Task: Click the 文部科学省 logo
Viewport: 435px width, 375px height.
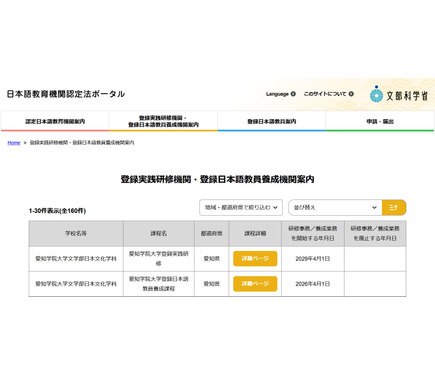Action: coord(399,95)
